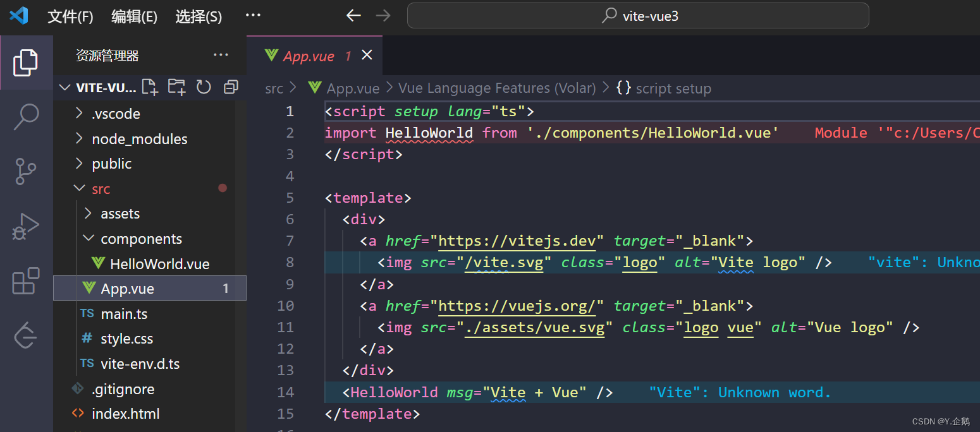This screenshot has width=980, height=432.
Task: Open the 文件(F) menu
Action: (70, 16)
